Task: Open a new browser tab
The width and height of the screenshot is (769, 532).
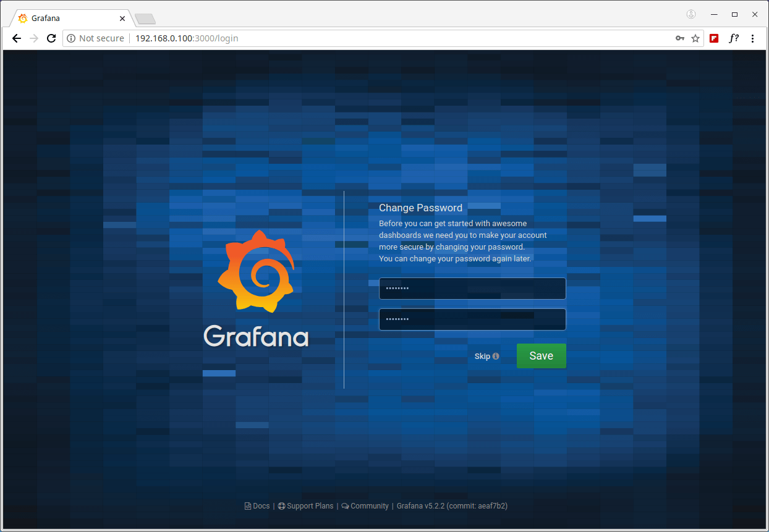Action: point(145,19)
